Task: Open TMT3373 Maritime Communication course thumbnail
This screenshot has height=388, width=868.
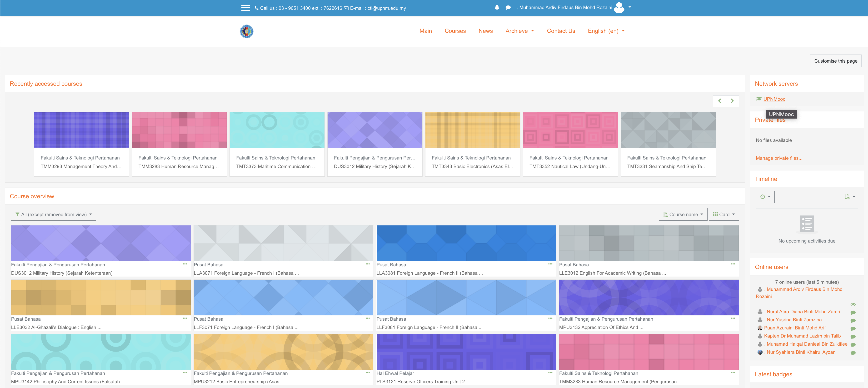Action: tap(277, 130)
